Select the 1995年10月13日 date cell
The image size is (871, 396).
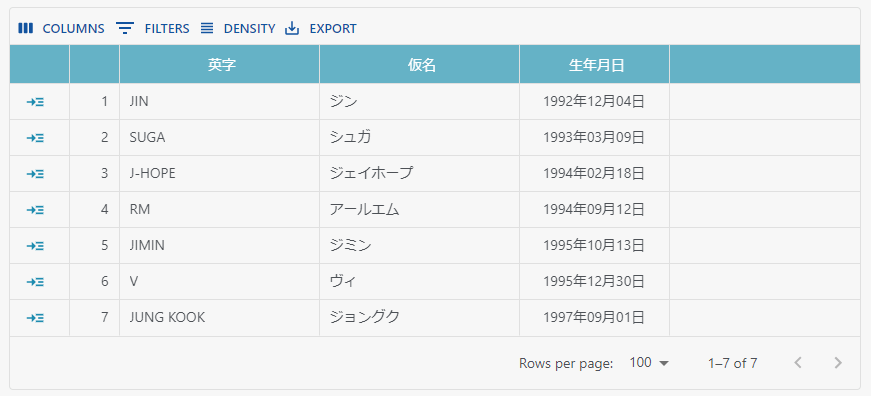click(x=594, y=245)
